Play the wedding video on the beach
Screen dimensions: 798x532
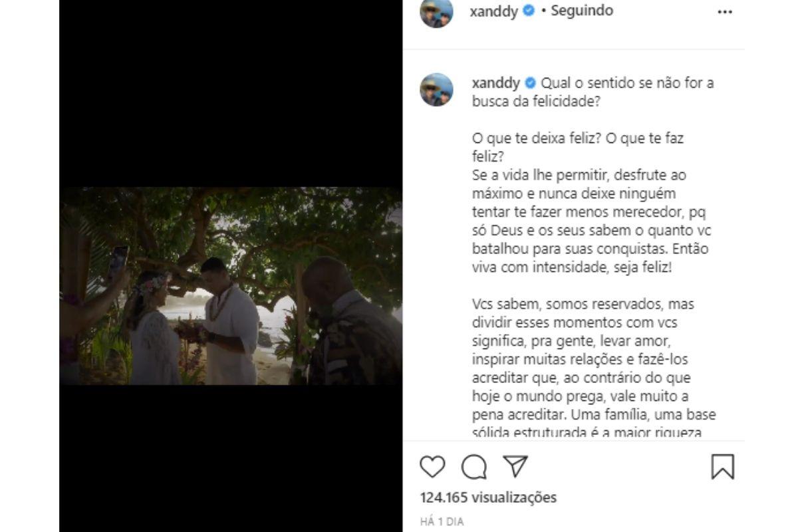point(231,286)
